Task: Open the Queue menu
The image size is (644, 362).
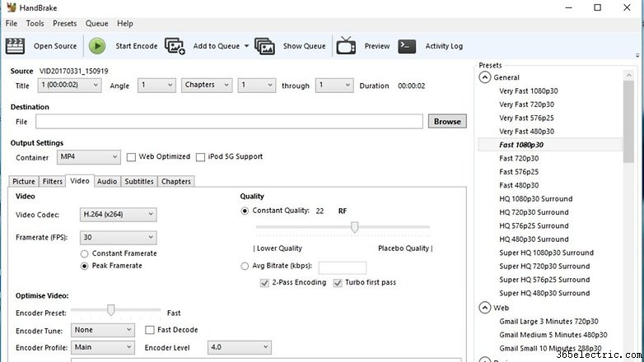Action: click(x=97, y=23)
